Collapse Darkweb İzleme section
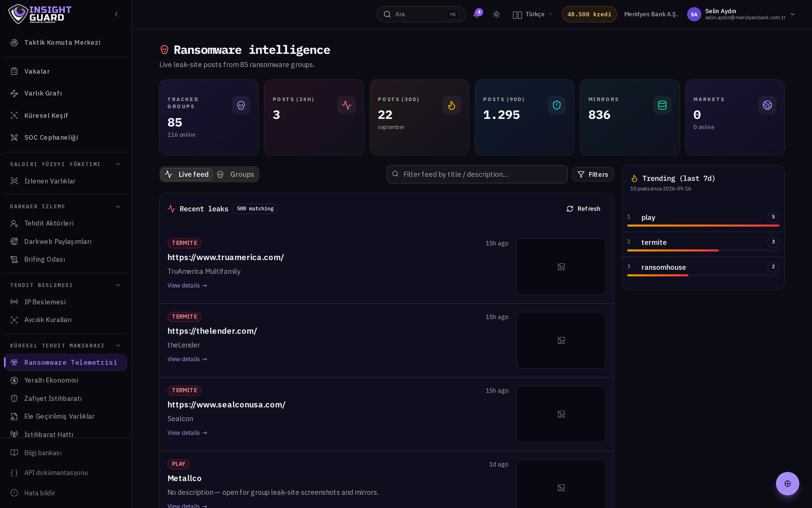 point(65,206)
